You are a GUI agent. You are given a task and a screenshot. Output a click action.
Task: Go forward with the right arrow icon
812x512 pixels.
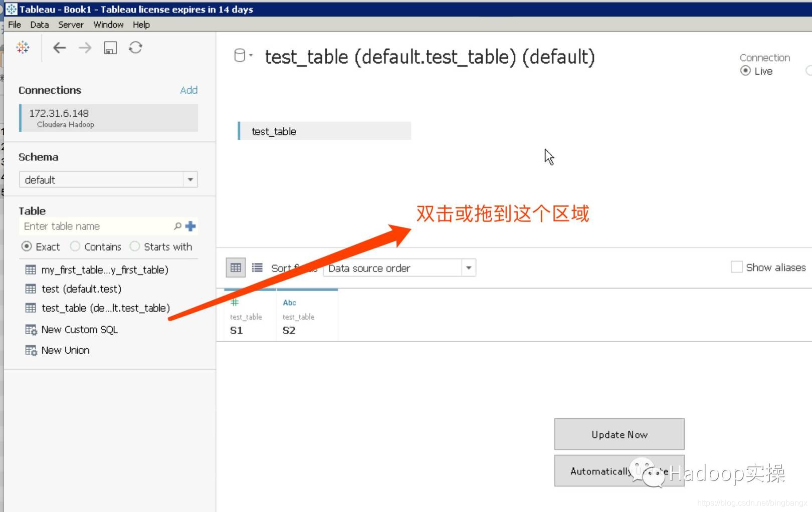coord(85,48)
